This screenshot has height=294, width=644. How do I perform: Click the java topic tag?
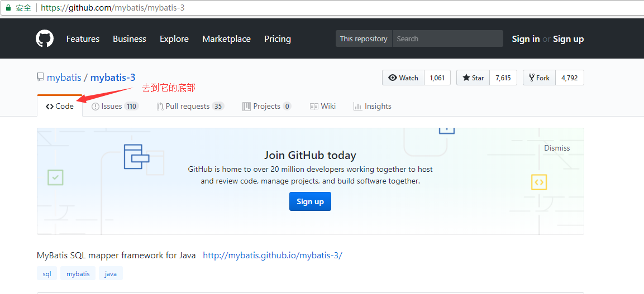coord(111,273)
